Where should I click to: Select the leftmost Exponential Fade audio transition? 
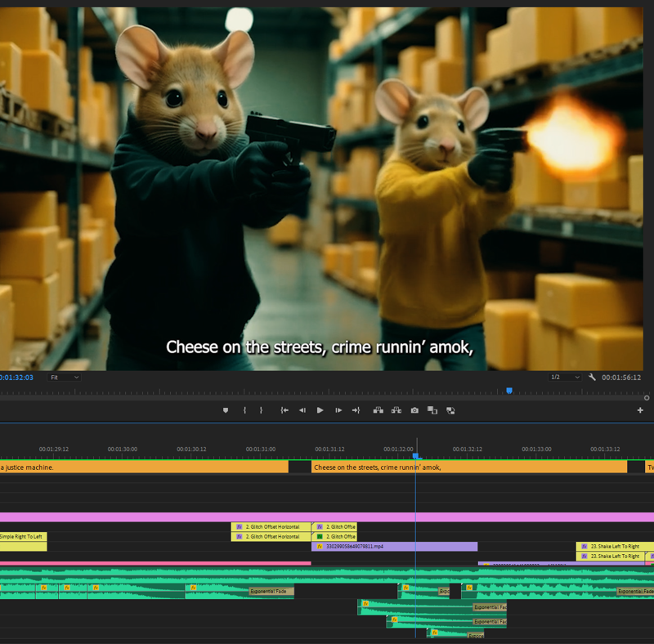tap(271, 591)
